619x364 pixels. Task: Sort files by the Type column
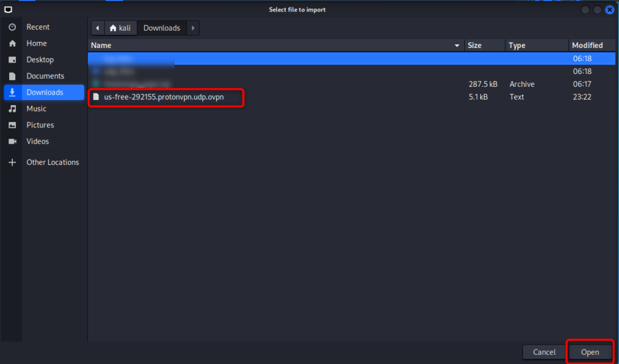click(x=516, y=45)
